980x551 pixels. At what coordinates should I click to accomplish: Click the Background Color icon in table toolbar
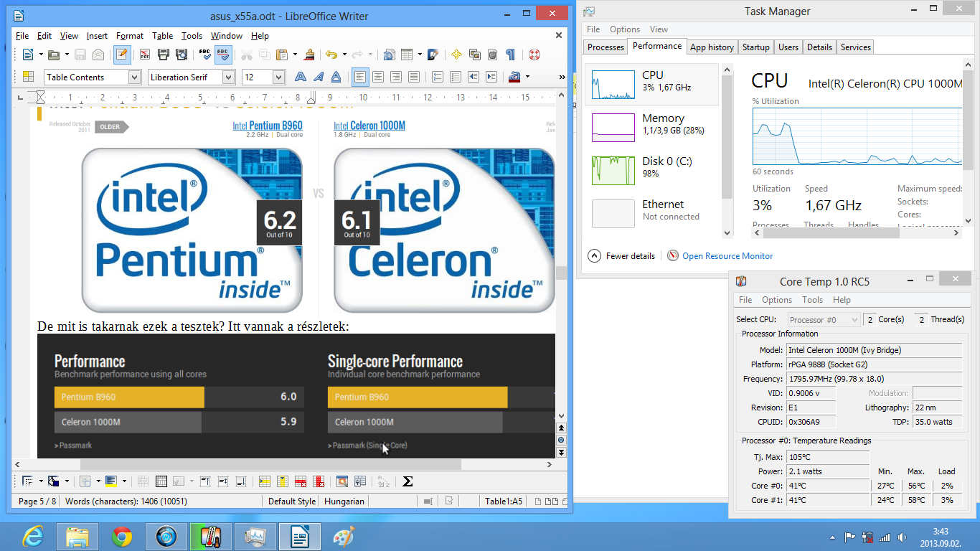(x=110, y=481)
